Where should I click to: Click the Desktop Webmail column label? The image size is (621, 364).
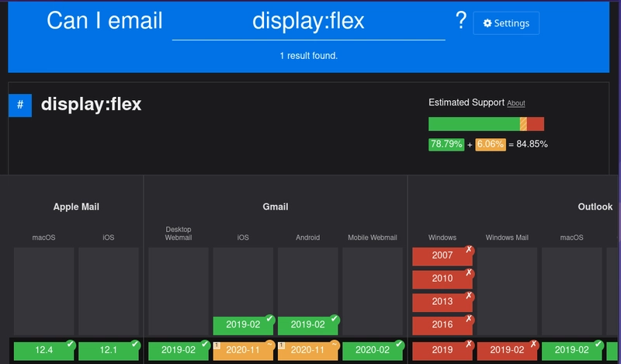coord(179,234)
